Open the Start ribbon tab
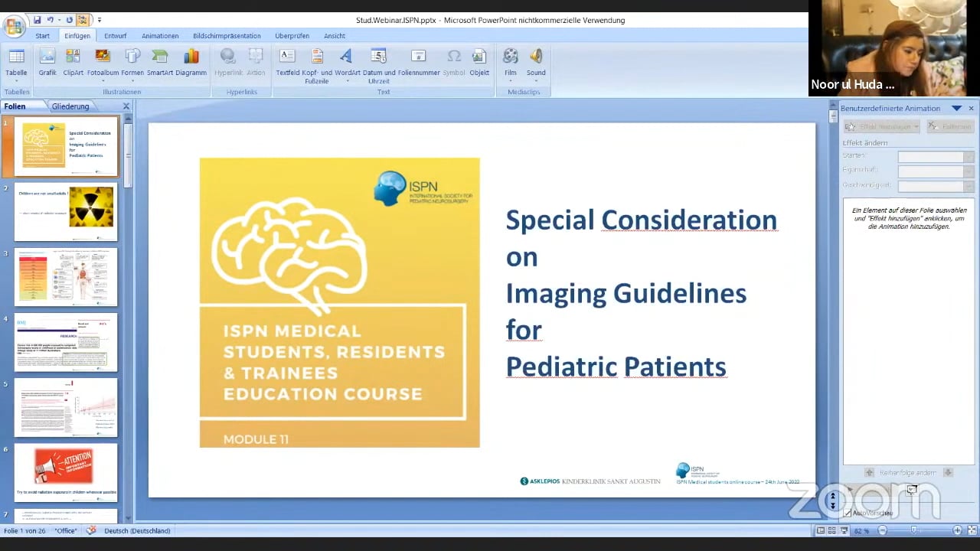980x551 pixels. coord(42,36)
